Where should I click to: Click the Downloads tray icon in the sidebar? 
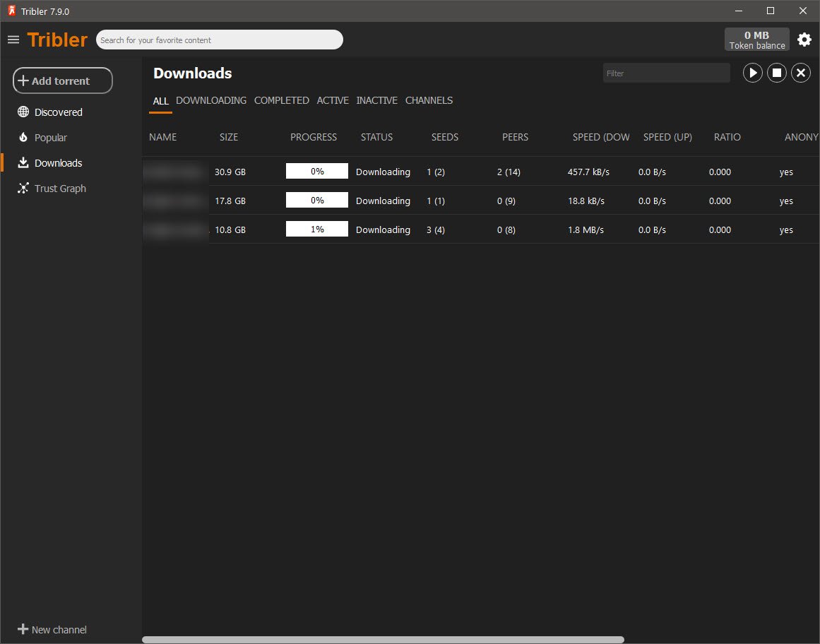point(23,162)
